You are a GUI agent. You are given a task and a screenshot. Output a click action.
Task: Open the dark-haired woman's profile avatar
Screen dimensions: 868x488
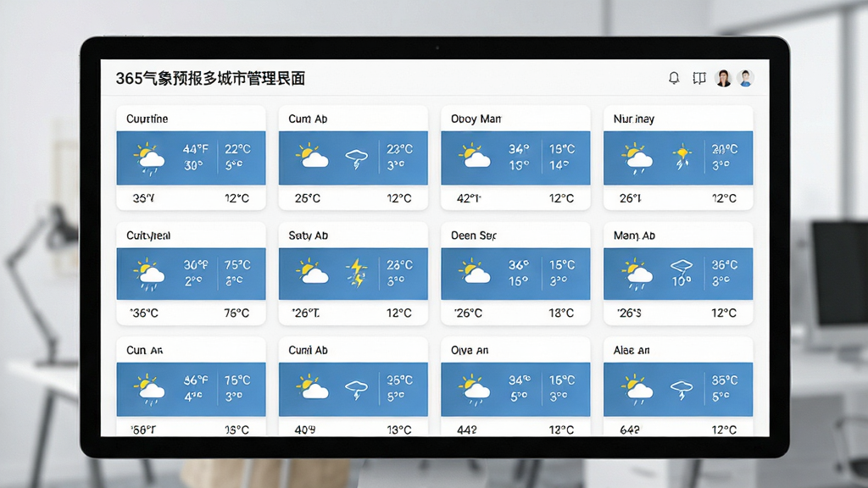coord(724,78)
